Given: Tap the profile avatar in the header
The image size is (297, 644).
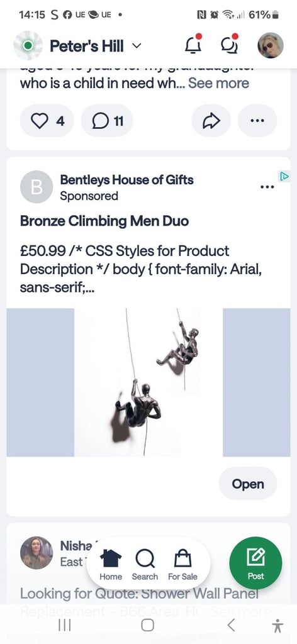Looking at the screenshot, I should [271, 45].
